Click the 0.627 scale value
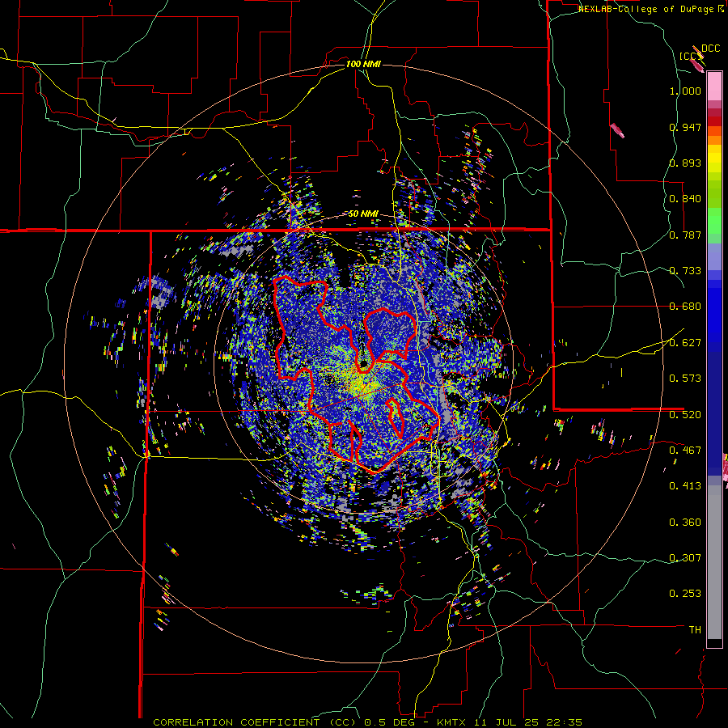Image resolution: width=728 pixels, height=728 pixels. pyautogui.click(x=685, y=343)
